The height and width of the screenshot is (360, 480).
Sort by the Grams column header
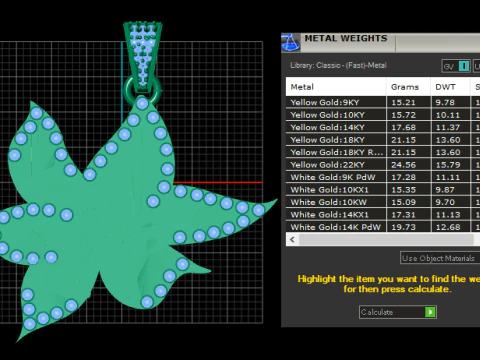408,87
